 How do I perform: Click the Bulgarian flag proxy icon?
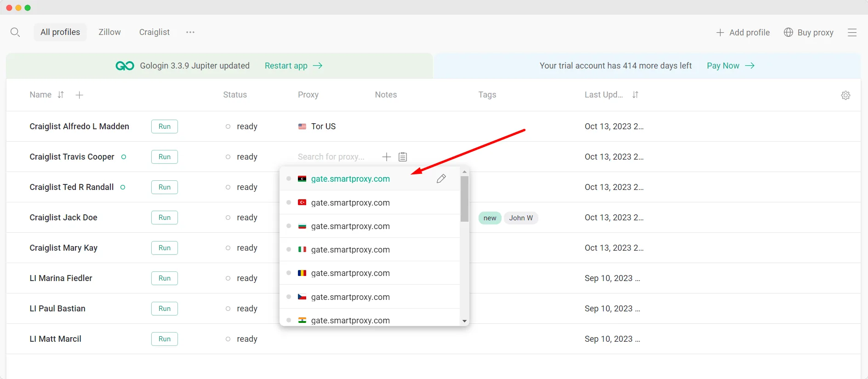point(302,226)
